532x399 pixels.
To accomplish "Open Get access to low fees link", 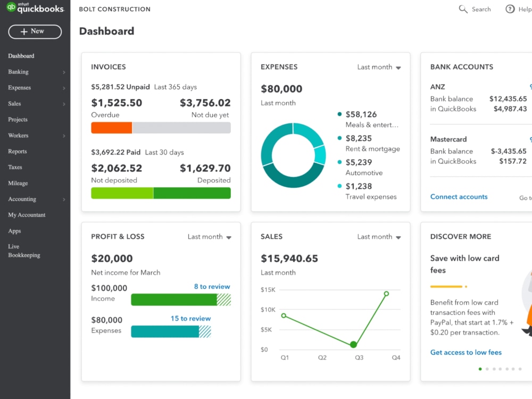I will click(x=466, y=352).
